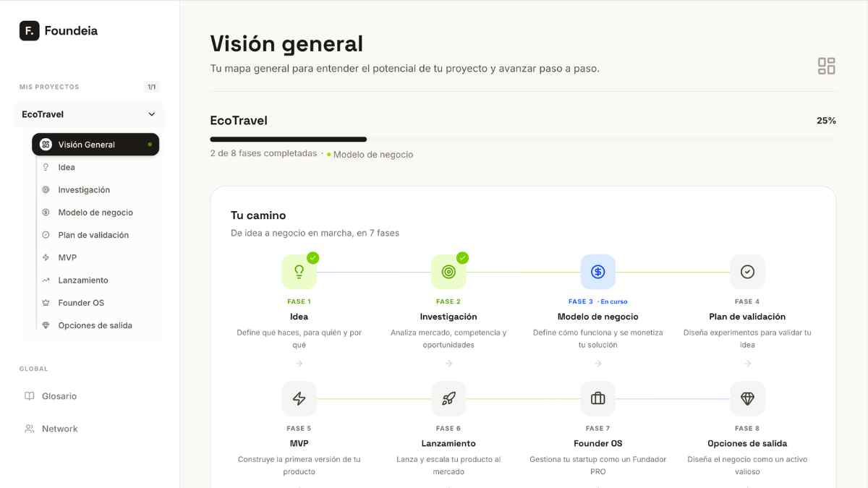
Task: Click the Lanzamiento rocket icon in the roadmap
Action: pyautogui.click(x=448, y=398)
